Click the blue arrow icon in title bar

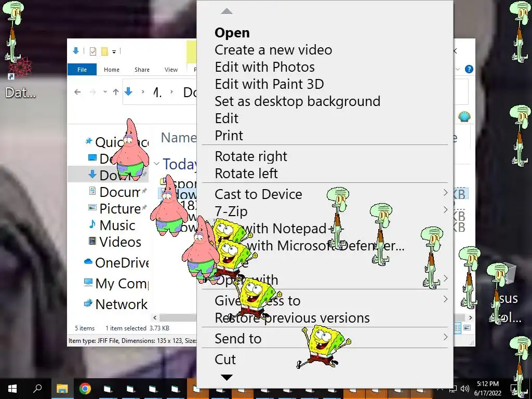(76, 51)
